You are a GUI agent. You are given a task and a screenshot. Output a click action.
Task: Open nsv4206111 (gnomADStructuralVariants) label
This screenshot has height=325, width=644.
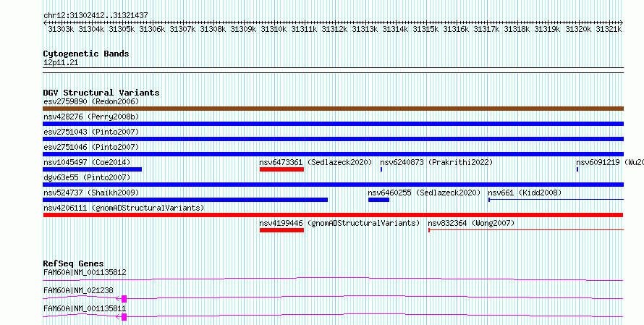[124, 208]
